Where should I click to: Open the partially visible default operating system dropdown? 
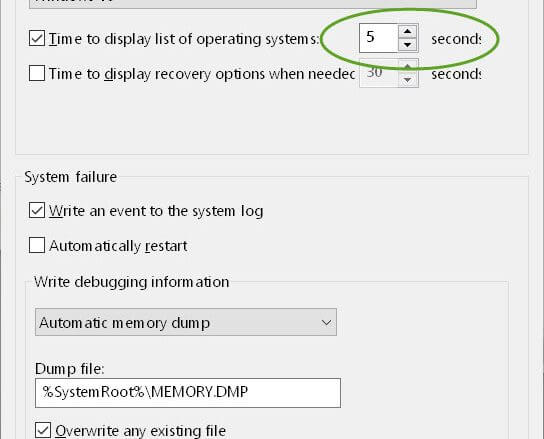[x=253, y=3]
